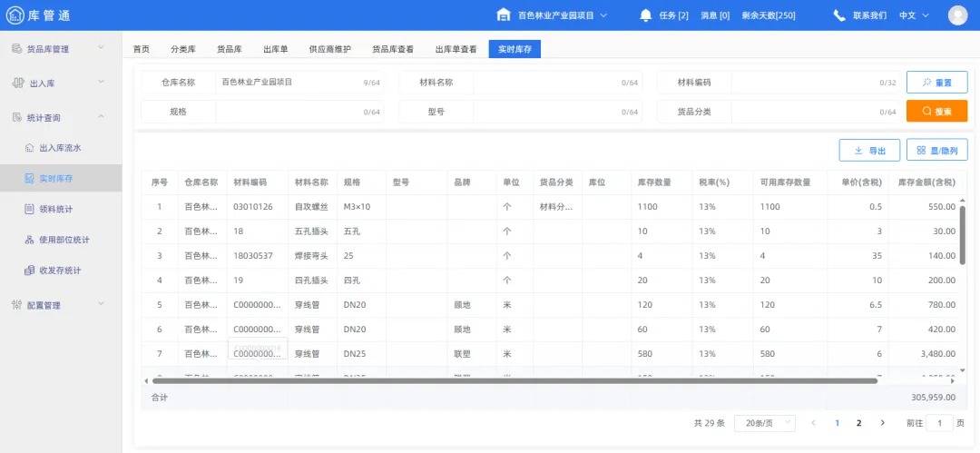The image size is (980, 453).
Task: Switch to the 分类库 tab
Action: tap(183, 49)
